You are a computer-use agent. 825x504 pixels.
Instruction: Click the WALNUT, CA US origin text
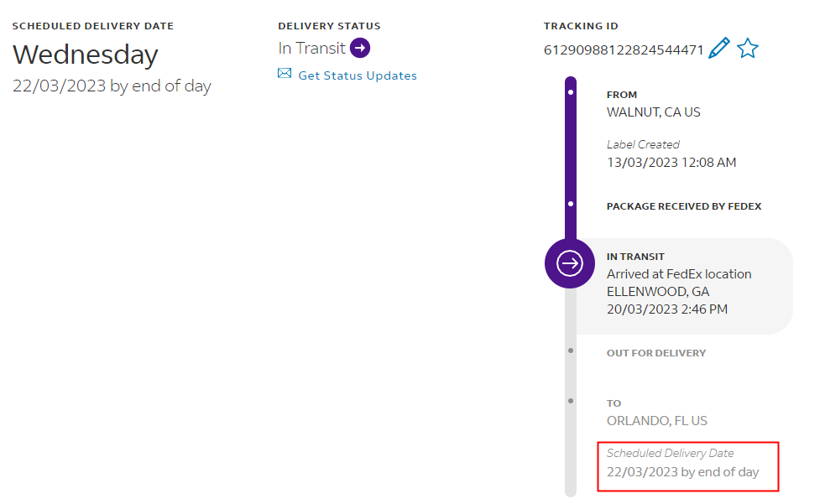654,112
